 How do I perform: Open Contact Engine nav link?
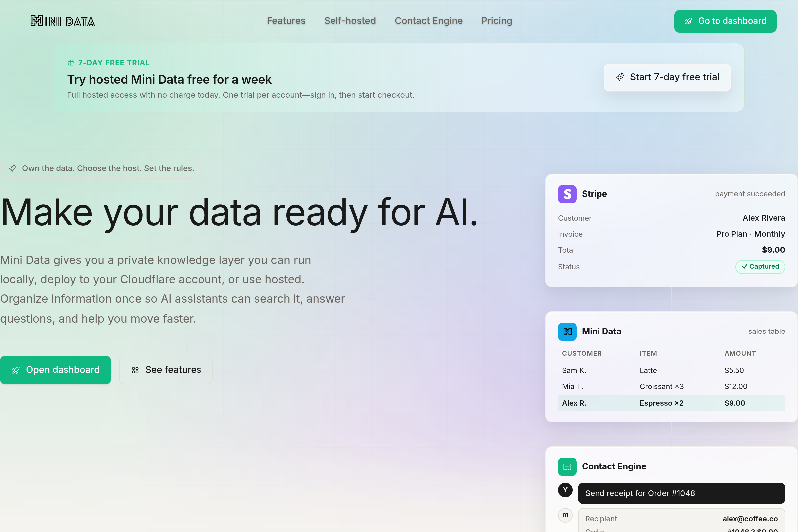point(429,21)
